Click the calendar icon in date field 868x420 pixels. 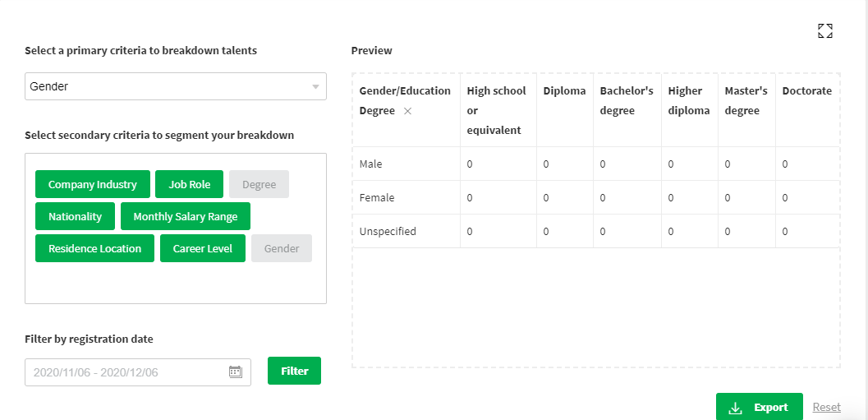point(235,372)
